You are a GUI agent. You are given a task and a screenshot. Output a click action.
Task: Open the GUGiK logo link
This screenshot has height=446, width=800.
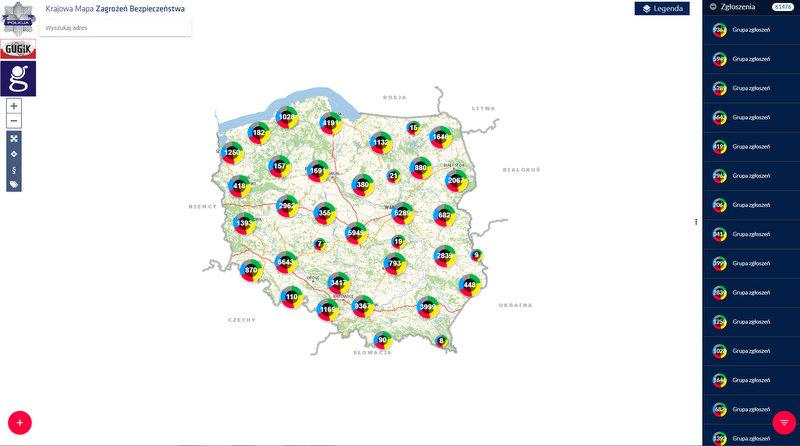(18, 49)
